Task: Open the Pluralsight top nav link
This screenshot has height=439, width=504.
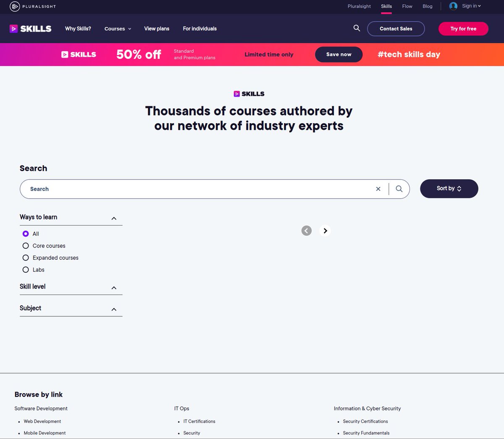Action: tap(359, 6)
